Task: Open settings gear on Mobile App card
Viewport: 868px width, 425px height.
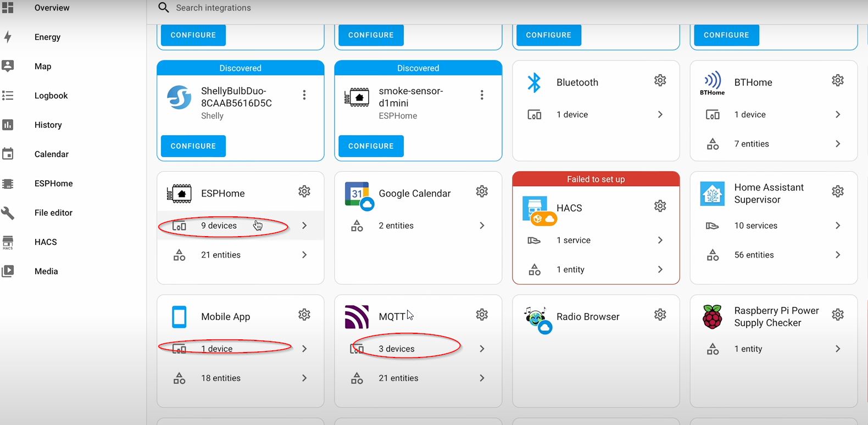Action: click(304, 315)
